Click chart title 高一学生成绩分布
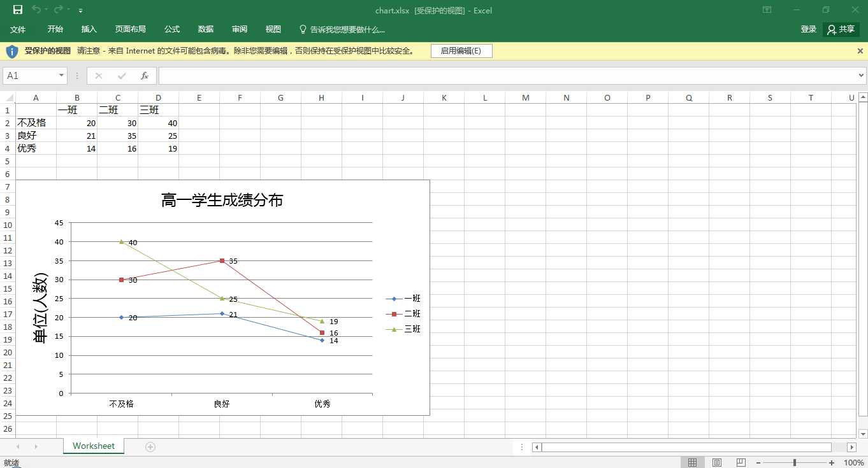The image size is (868, 468). click(x=222, y=201)
